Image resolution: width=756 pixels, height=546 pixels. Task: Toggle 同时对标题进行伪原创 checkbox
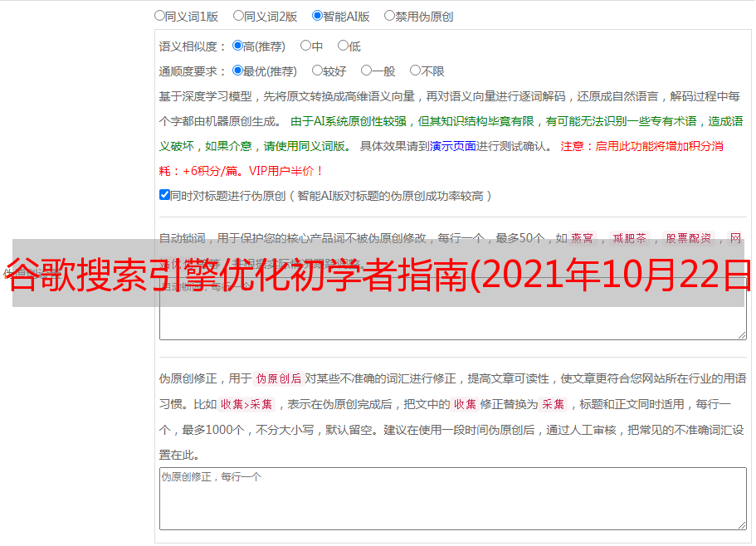tap(164, 195)
